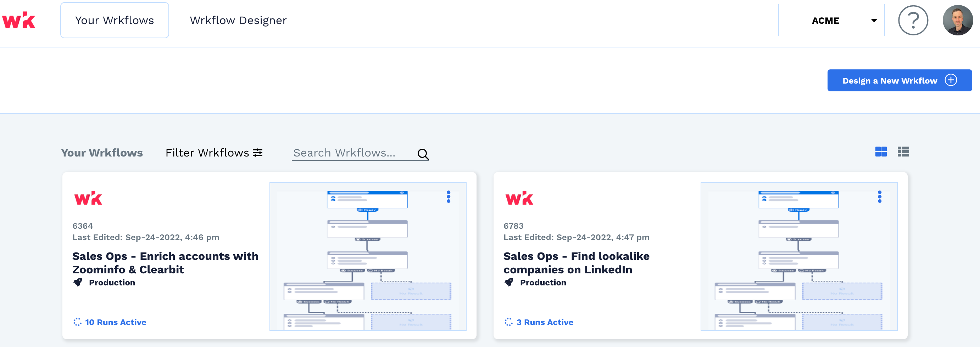Click the Your Wrkflows section heading
The image size is (980, 347).
pos(102,153)
